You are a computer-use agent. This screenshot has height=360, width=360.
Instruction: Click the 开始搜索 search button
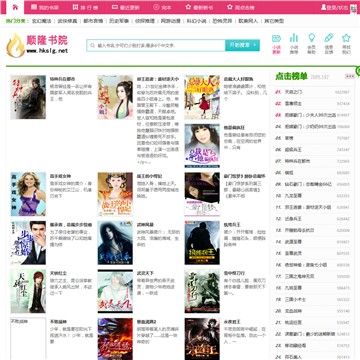(x=242, y=45)
